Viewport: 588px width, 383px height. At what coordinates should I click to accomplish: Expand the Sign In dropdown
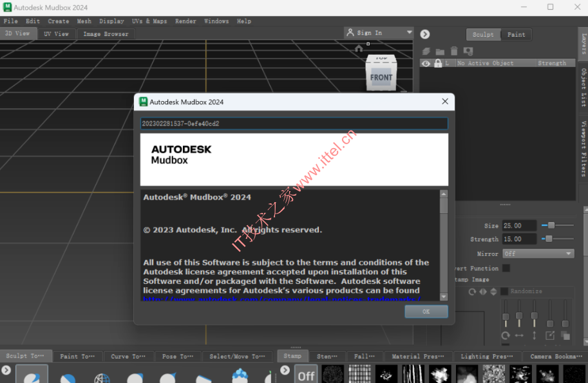(410, 33)
